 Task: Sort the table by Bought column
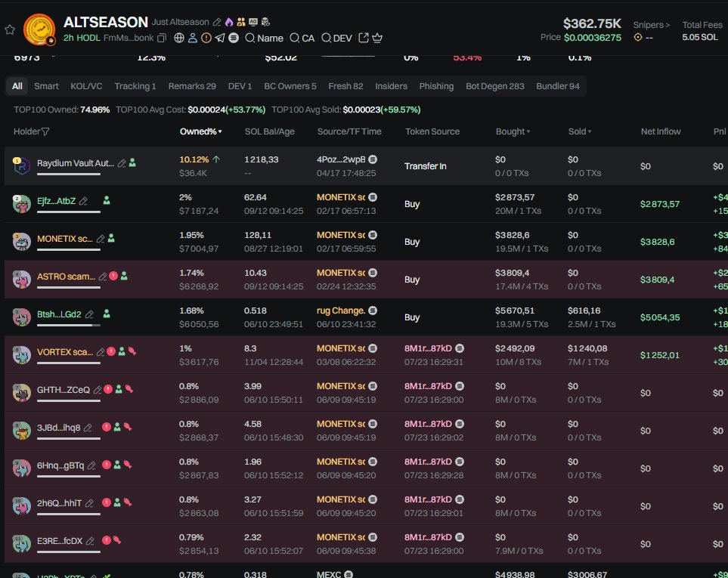pyautogui.click(x=512, y=131)
